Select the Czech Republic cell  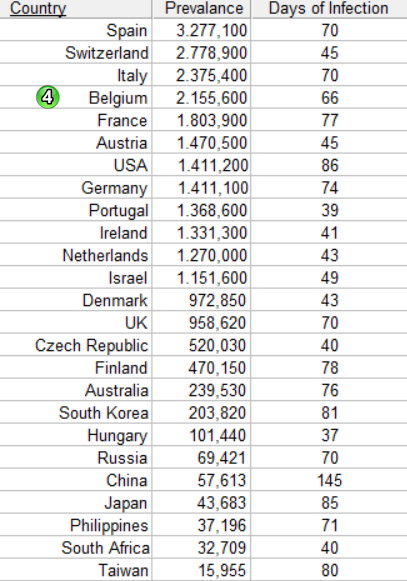tap(76, 345)
